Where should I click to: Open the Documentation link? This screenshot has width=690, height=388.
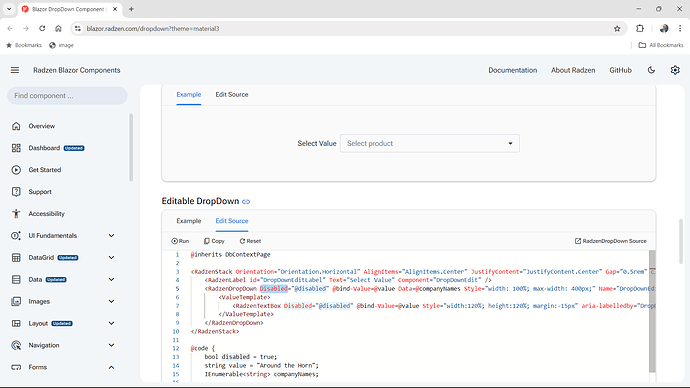(x=512, y=70)
